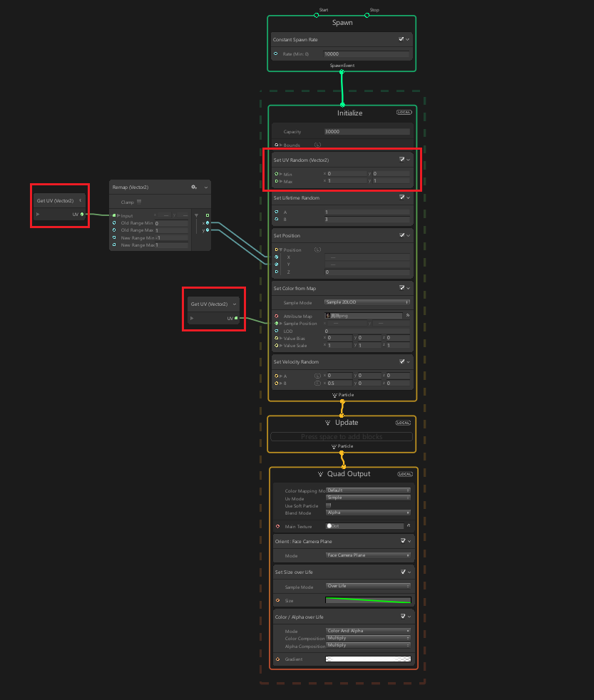Expand the Value Scale foldout
The image size is (594, 700).
pos(281,346)
